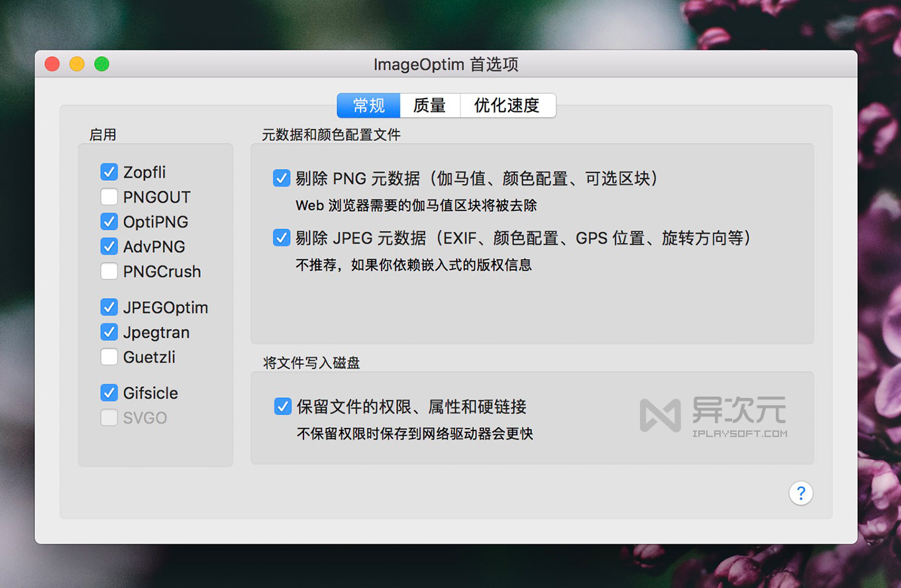Enable the Guetzli checkbox
This screenshot has width=901, height=588.
(x=109, y=357)
